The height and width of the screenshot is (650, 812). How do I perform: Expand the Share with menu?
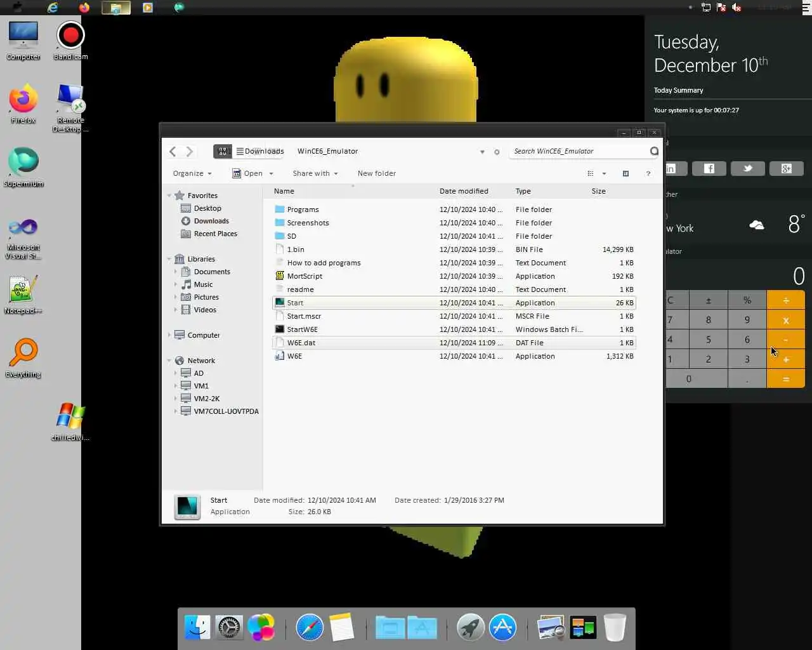315,173
